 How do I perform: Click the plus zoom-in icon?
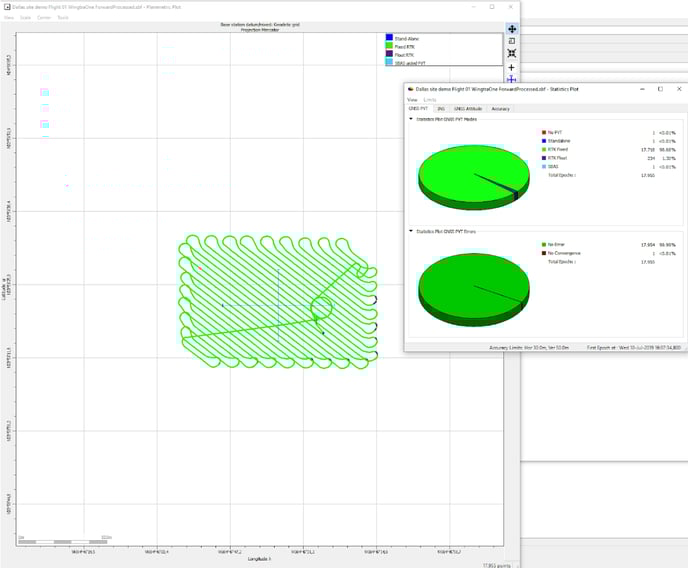(x=511, y=68)
